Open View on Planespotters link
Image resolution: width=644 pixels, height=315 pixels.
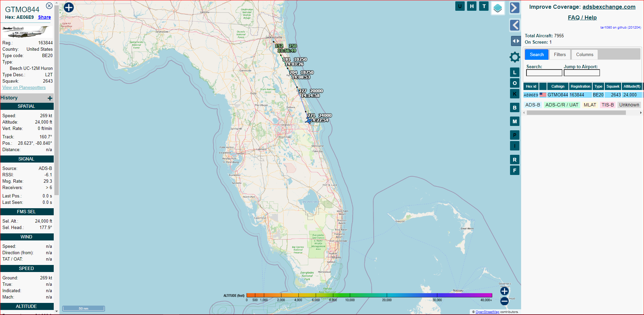point(24,87)
